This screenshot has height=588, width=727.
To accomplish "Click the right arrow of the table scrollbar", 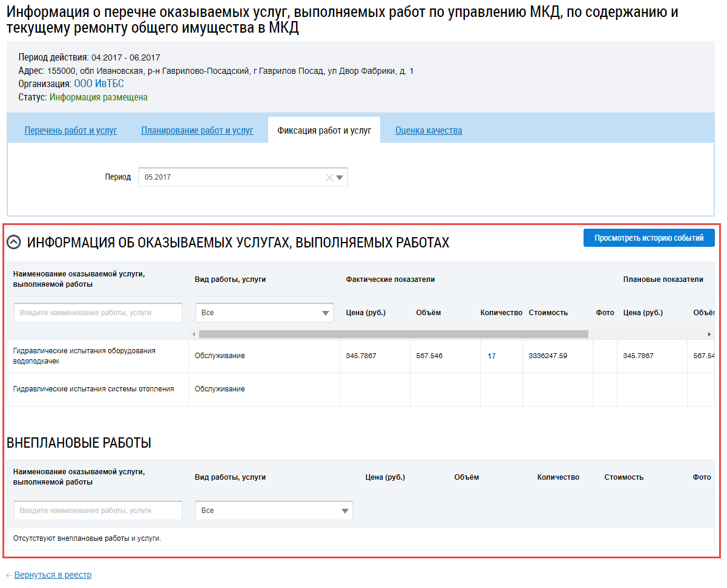I will point(709,334).
